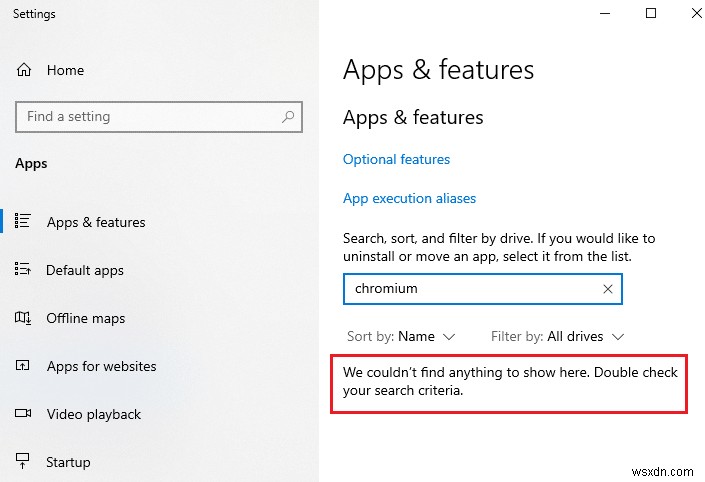Open Default apps via its sidebar icon

(23, 270)
